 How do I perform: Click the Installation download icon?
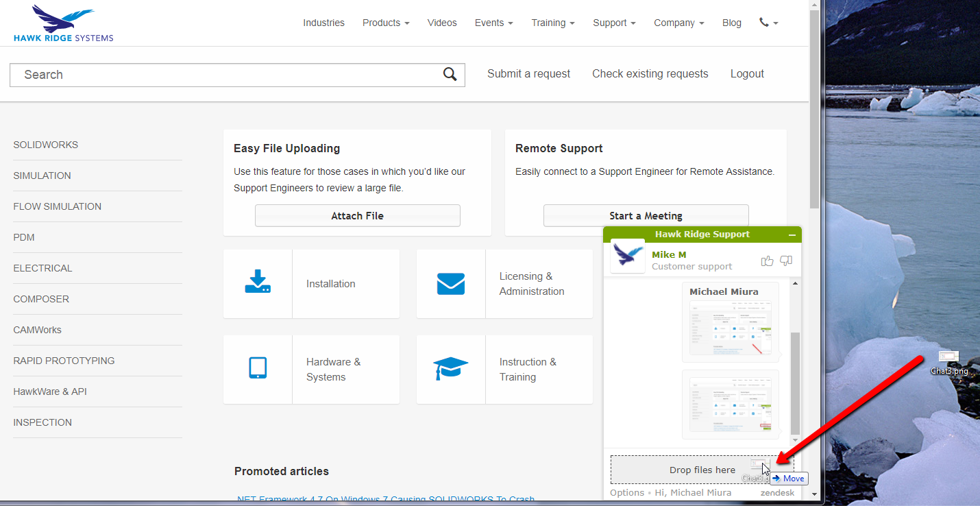click(x=258, y=282)
